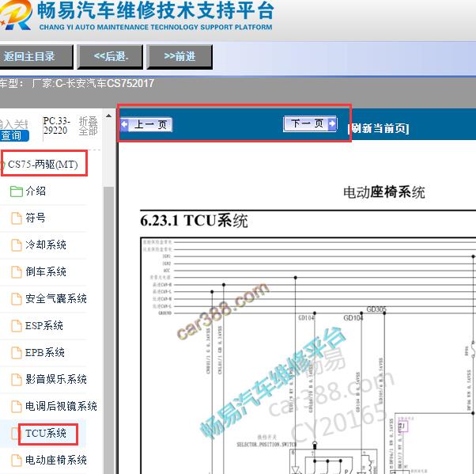This screenshot has height=474, width=476.
Task: Click the document icon beside 倒车系统
Action: 17,272
